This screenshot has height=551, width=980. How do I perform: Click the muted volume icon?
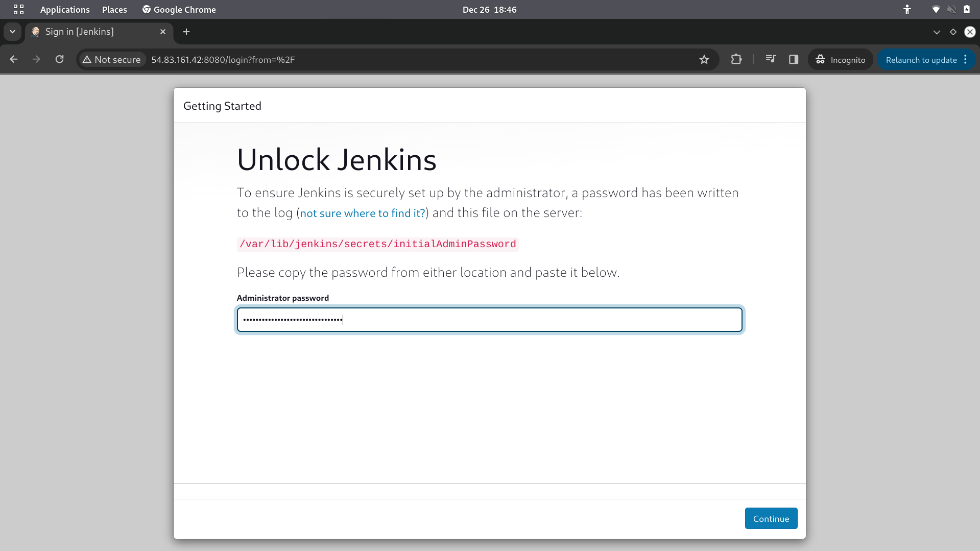point(951,10)
